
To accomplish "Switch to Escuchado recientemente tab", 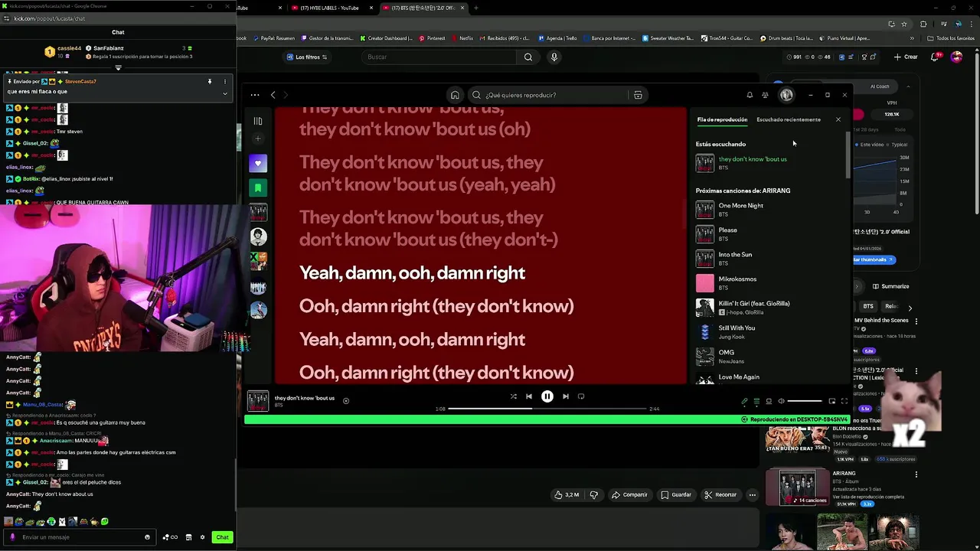I will [789, 119].
